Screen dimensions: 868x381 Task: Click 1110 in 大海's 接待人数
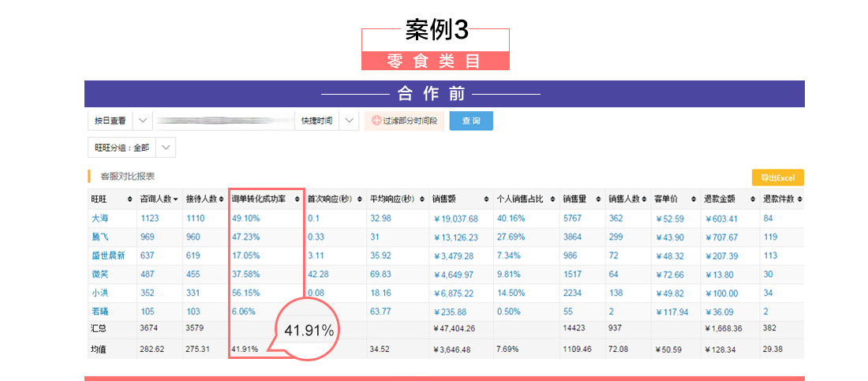click(x=196, y=219)
